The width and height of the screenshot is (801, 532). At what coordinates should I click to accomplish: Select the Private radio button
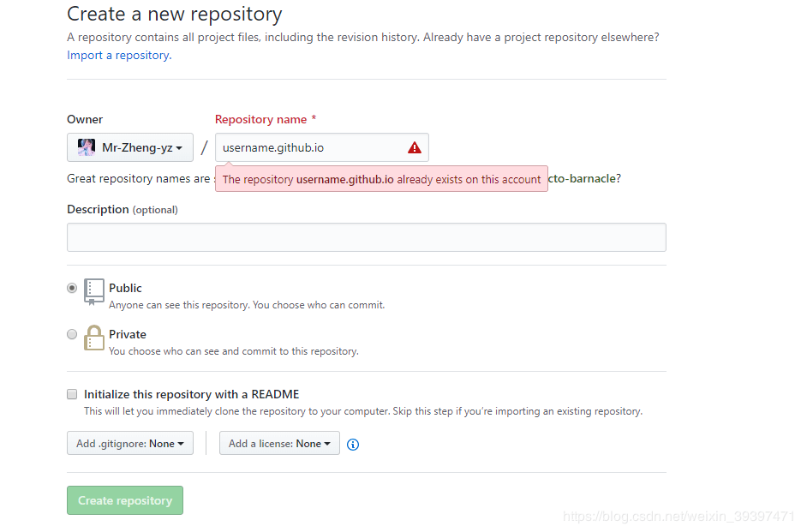tap(72, 334)
